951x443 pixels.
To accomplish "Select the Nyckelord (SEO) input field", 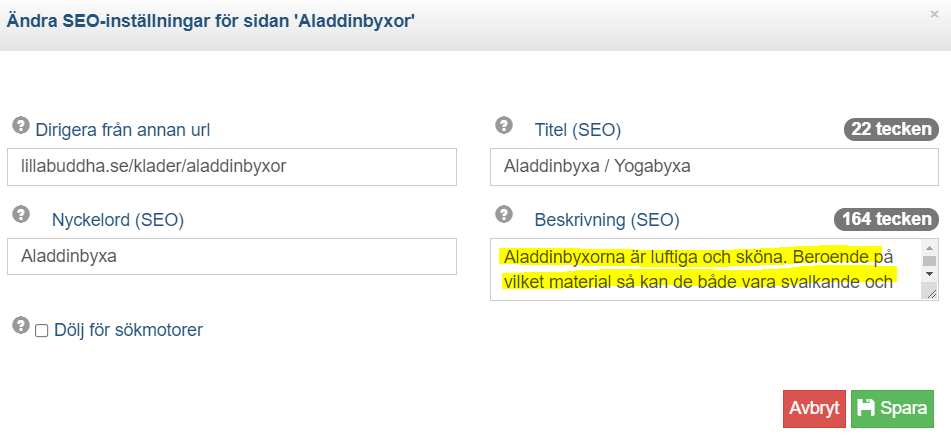I will pyautogui.click(x=232, y=256).
